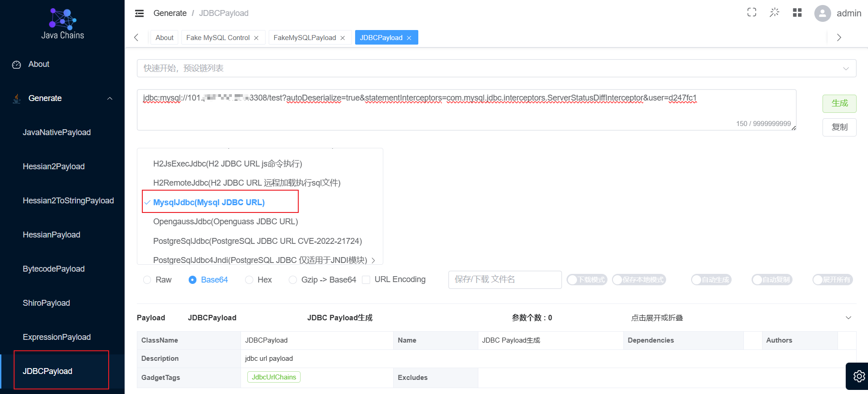The image size is (868, 394).
Task: Close the FakeMySQLPayload tab
Action: coord(343,38)
